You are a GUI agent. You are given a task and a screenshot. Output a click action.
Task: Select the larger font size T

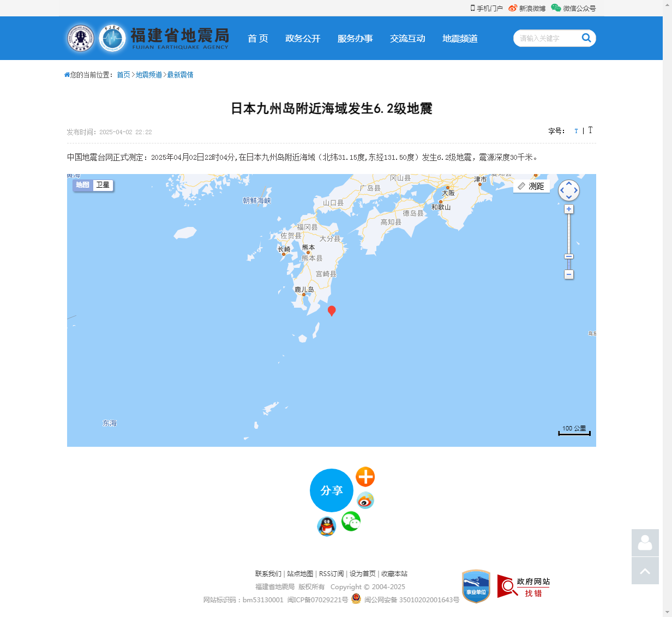click(x=590, y=130)
